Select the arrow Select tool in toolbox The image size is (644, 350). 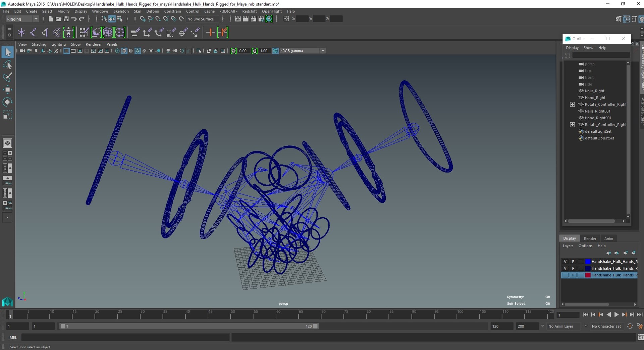click(x=7, y=52)
